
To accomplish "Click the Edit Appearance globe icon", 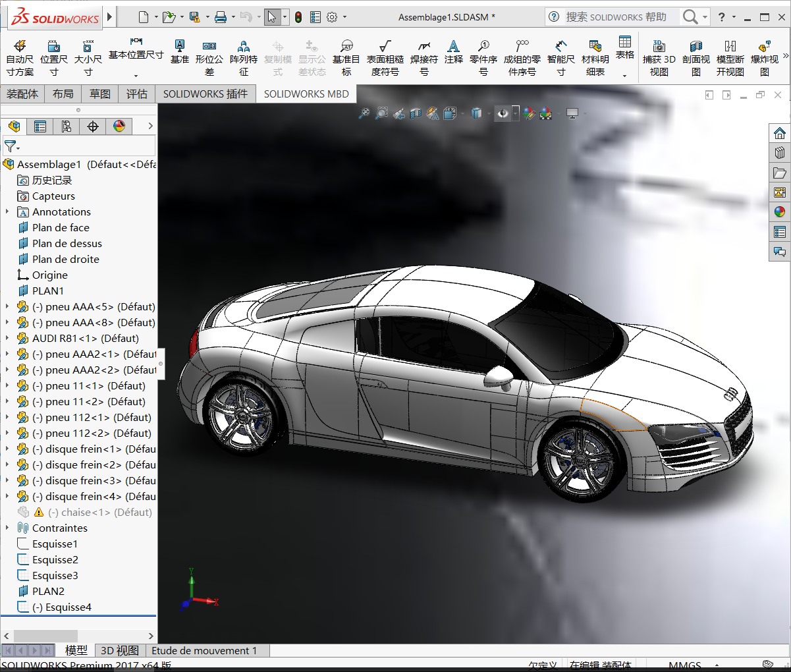I will (530, 113).
